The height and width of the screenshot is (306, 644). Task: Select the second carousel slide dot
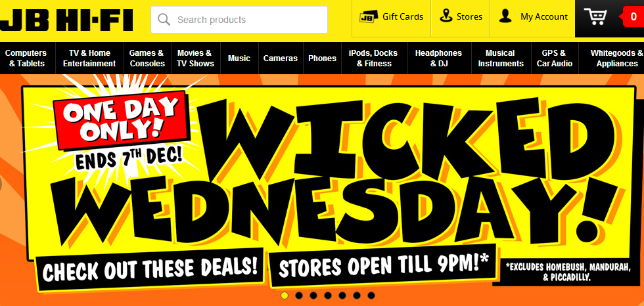299,295
